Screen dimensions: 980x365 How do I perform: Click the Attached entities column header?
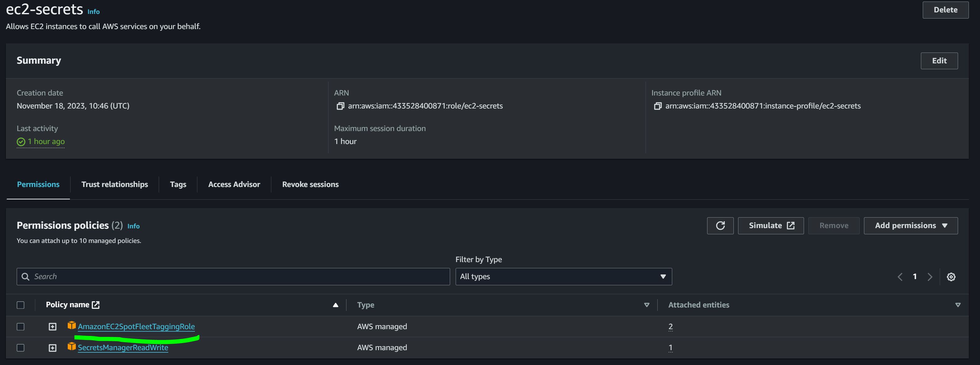point(698,305)
